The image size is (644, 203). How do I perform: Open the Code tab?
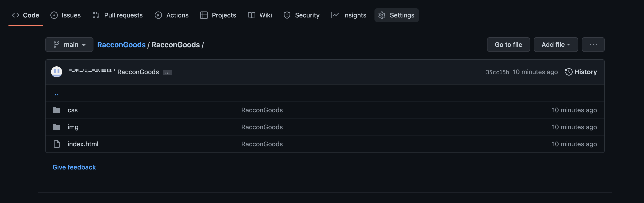pos(26,15)
